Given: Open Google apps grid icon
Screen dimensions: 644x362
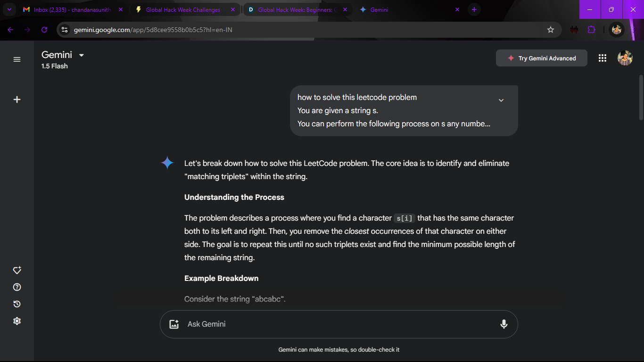Looking at the screenshot, I should point(602,58).
